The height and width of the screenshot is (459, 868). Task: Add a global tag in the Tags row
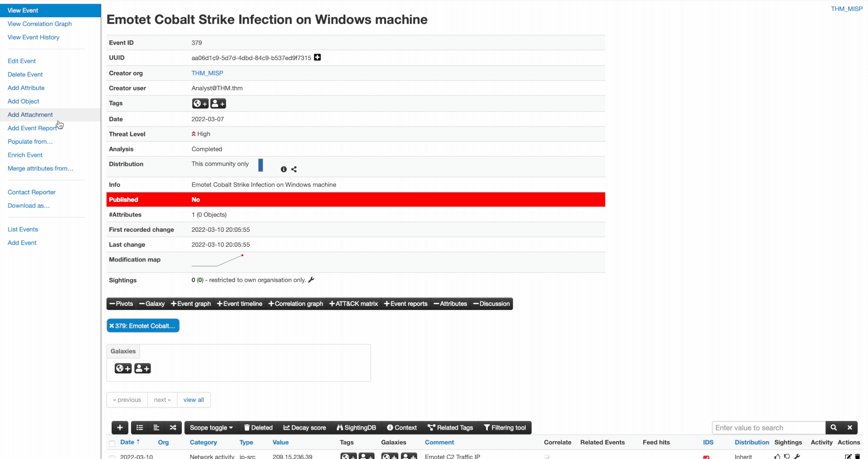pos(200,103)
